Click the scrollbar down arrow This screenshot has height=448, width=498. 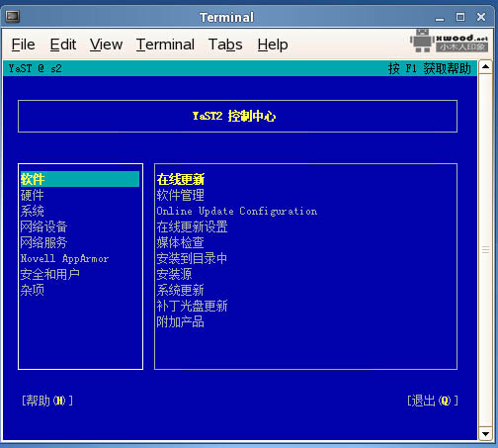(x=485, y=434)
